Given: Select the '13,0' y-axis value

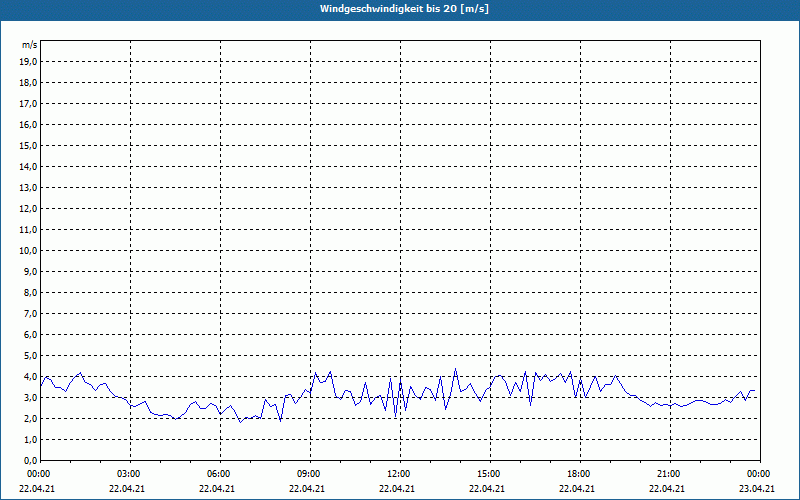Looking at the screenshot, I should (28, 187).
